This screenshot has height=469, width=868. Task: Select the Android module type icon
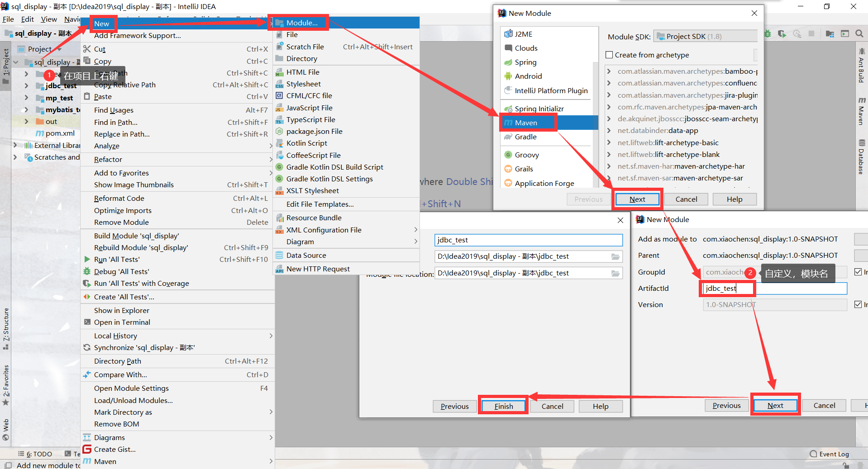click(x=508, y=76)
